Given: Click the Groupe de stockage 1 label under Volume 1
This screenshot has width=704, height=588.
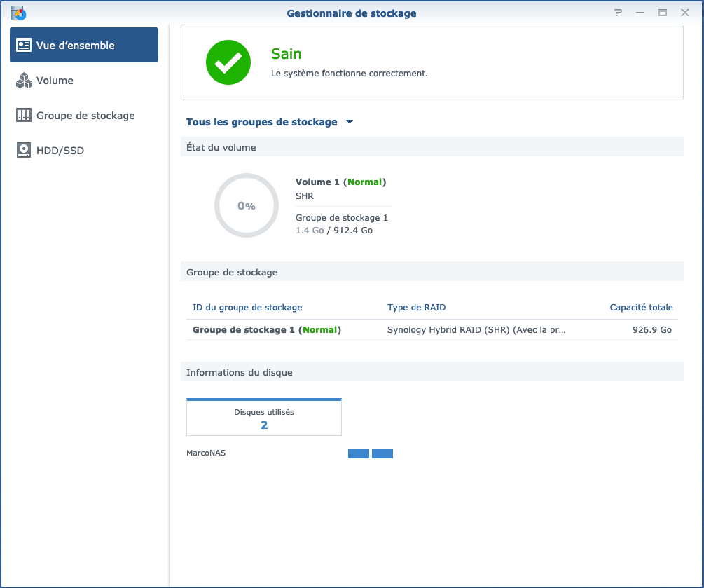Looking at the screenshot, I should pyautogui.click(x=342, y=217).
